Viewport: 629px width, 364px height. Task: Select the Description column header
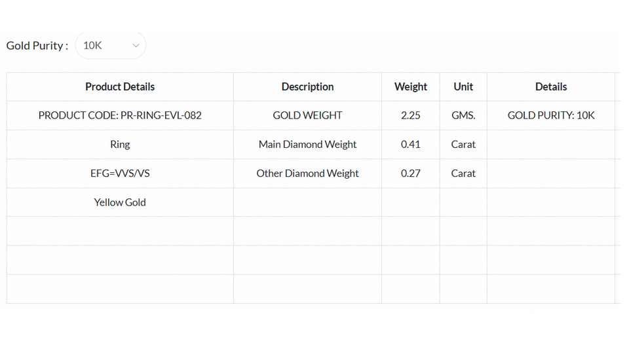coord(307,86)
